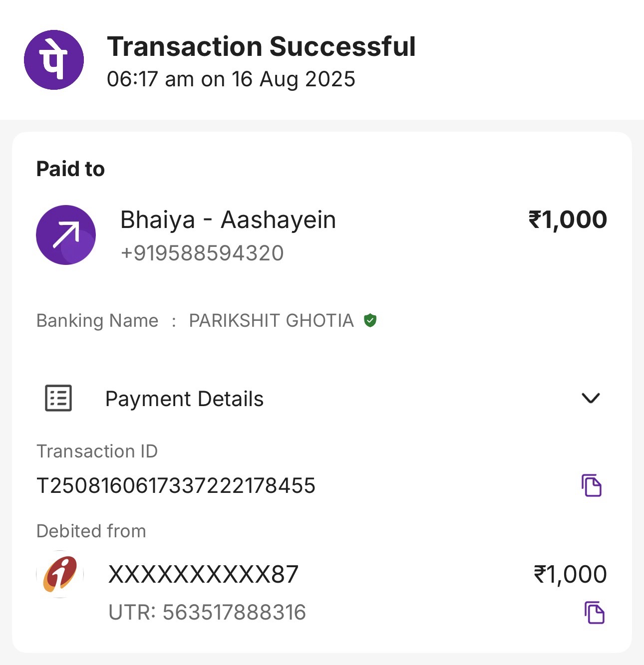Tap the green verified shield badge
This screenshot has height=665, width=644.
tap(370, 320)
